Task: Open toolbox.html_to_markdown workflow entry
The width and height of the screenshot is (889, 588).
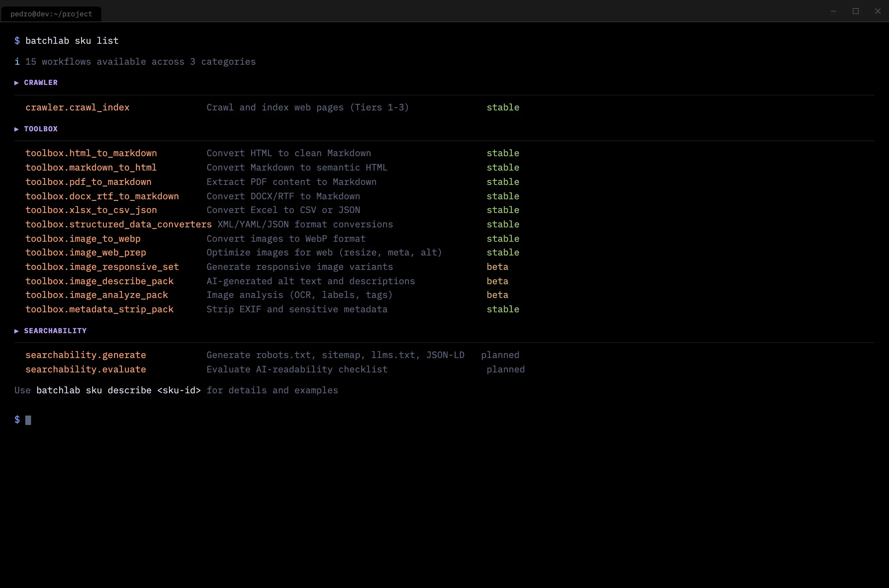Action: [x=91, y=153]
